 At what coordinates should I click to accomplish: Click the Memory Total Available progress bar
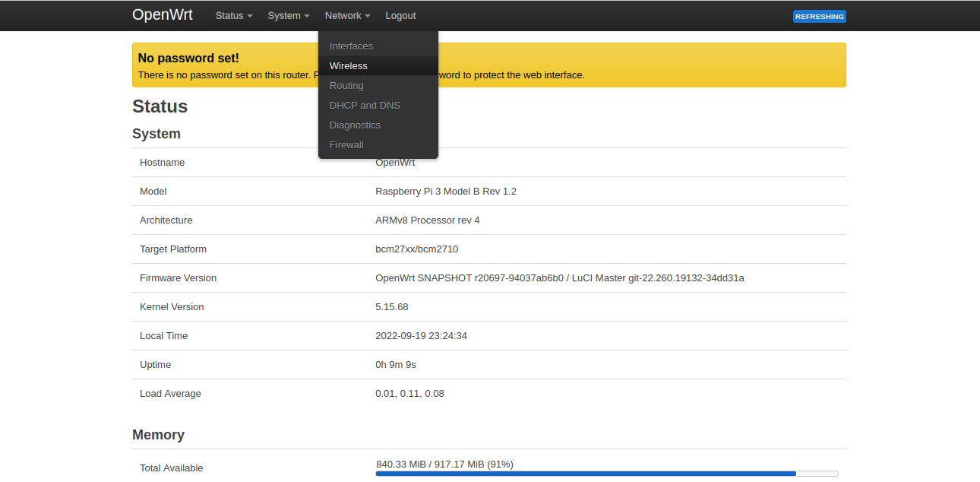coord(606,474)
